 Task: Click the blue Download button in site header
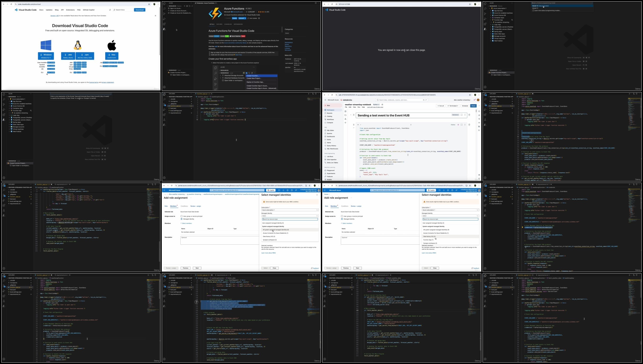[139, 10]
